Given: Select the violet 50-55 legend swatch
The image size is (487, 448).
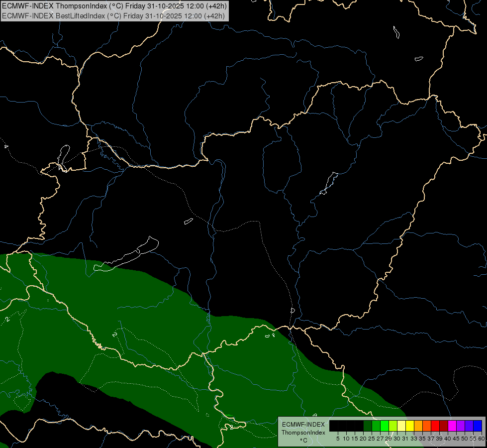Looking at the screenshot, I should click(469, 426).
